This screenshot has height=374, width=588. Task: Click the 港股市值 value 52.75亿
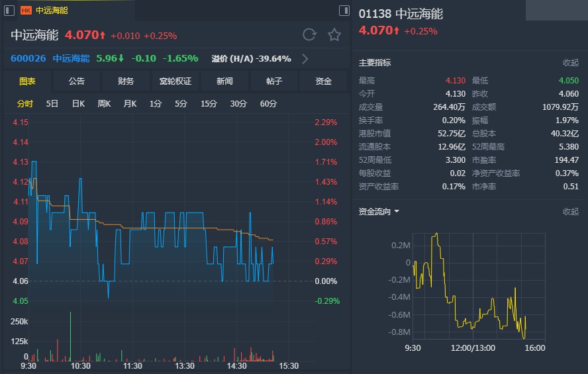pyautogui.click(x=452, y=134)
